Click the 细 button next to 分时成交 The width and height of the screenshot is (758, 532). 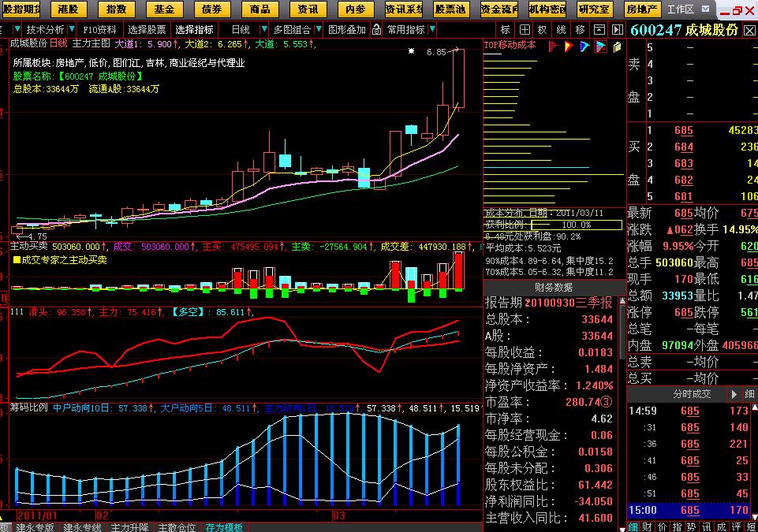click(x=749, y=394)
